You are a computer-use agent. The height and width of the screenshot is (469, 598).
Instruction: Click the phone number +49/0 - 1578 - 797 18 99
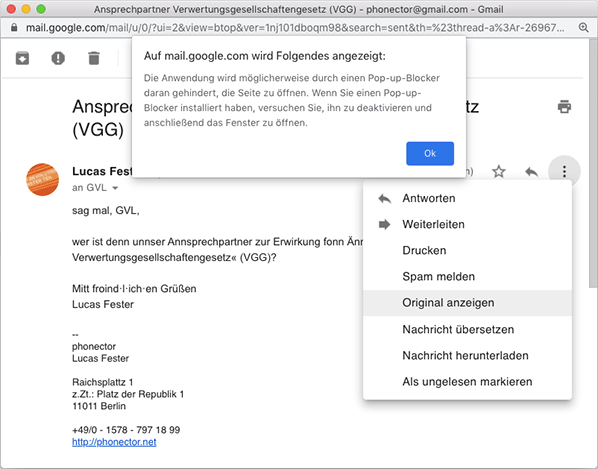126,430
